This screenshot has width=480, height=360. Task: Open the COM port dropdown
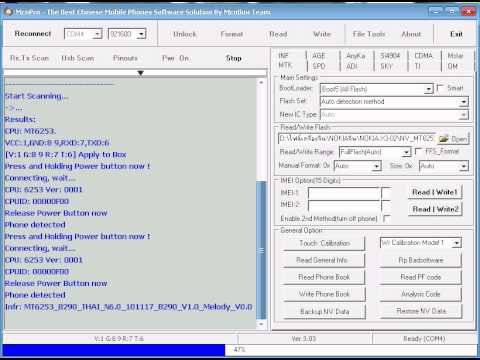click(x=97, y=34)
